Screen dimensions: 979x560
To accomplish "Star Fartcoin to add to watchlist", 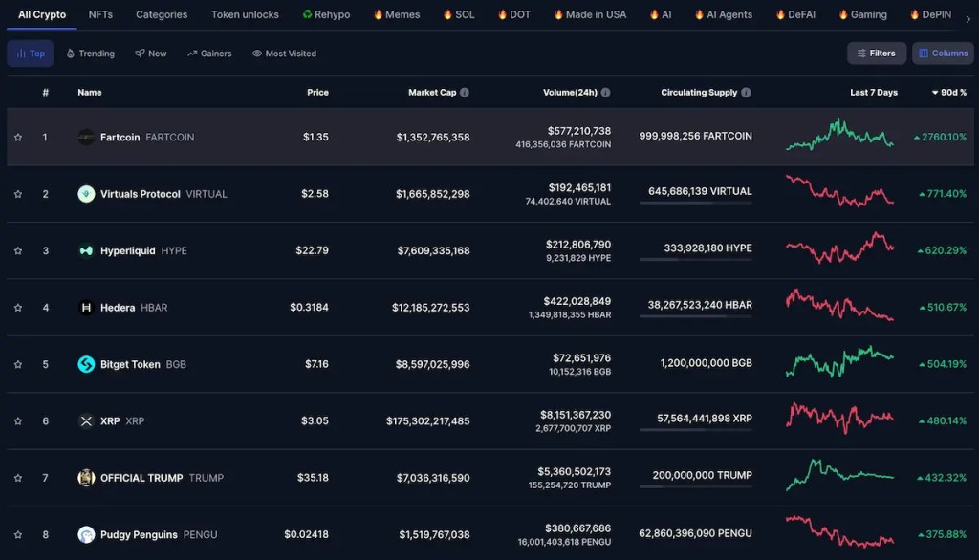I will tap(18, 137).
